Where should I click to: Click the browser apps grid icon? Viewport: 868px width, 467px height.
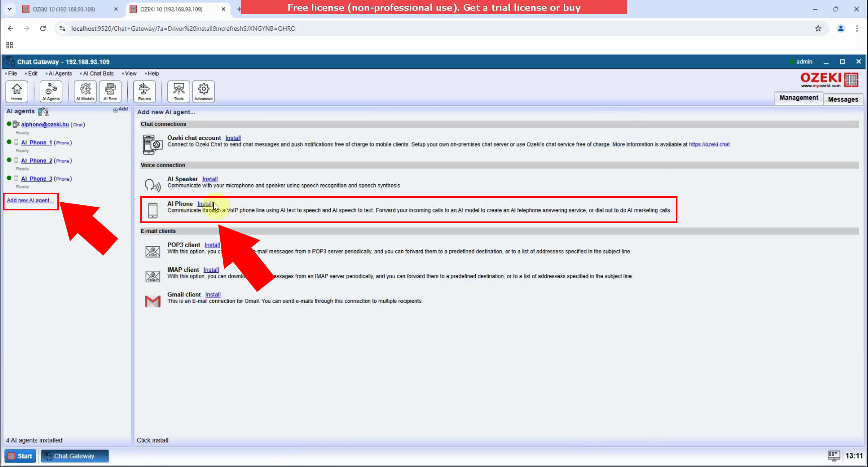tap(10, 45)
